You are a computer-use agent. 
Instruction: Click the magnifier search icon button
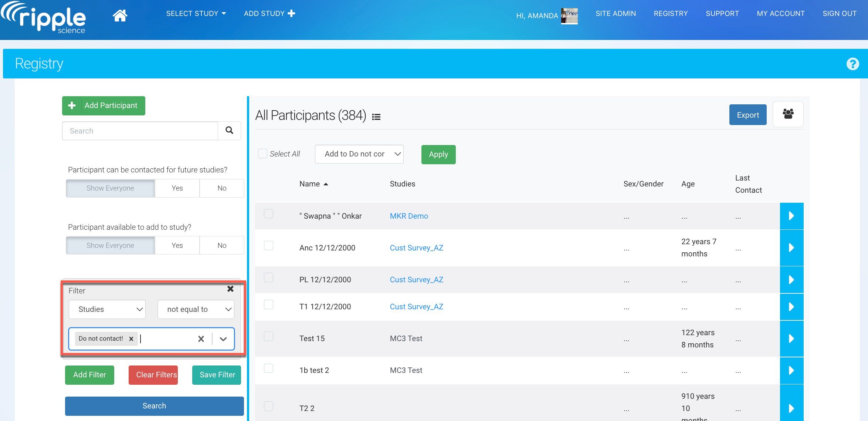tap(229, 131)
